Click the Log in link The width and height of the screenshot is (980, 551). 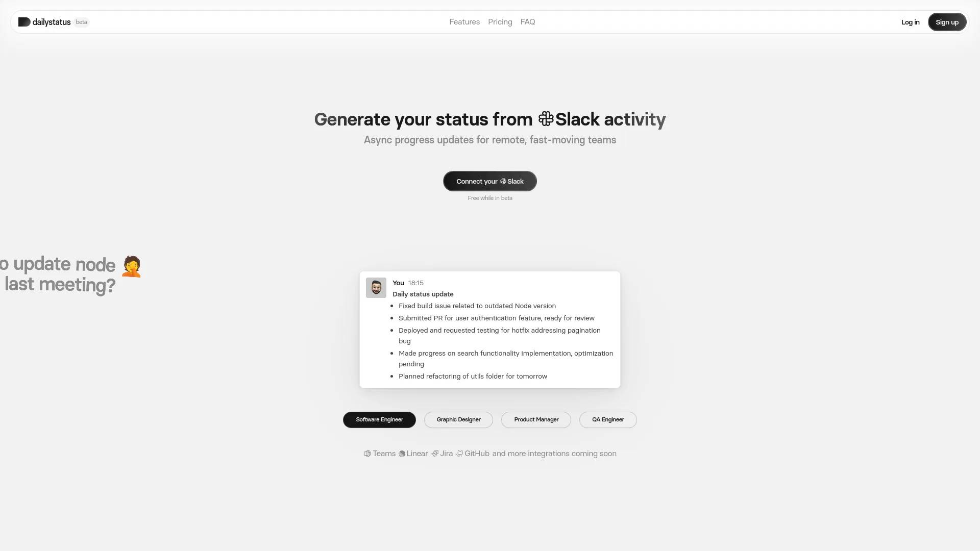coord(911,21)
